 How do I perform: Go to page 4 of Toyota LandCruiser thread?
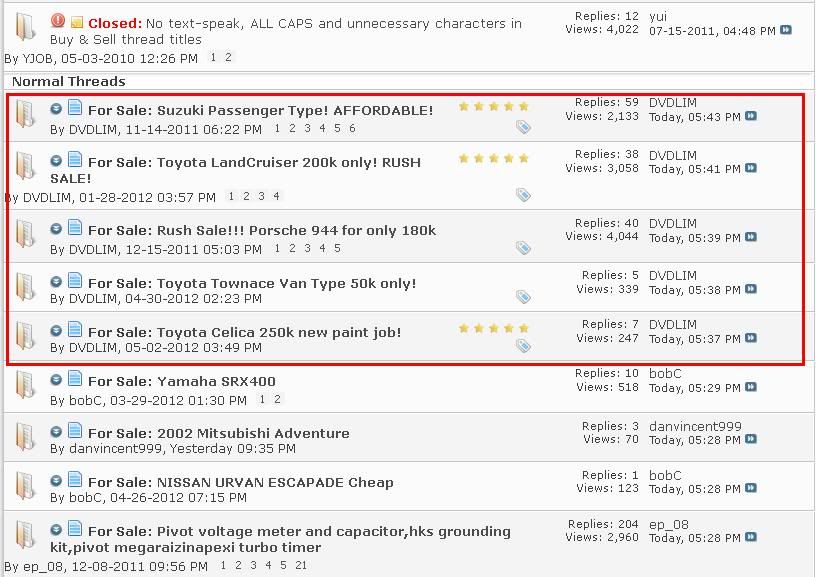pyautogui.click(x=276, y=197)
